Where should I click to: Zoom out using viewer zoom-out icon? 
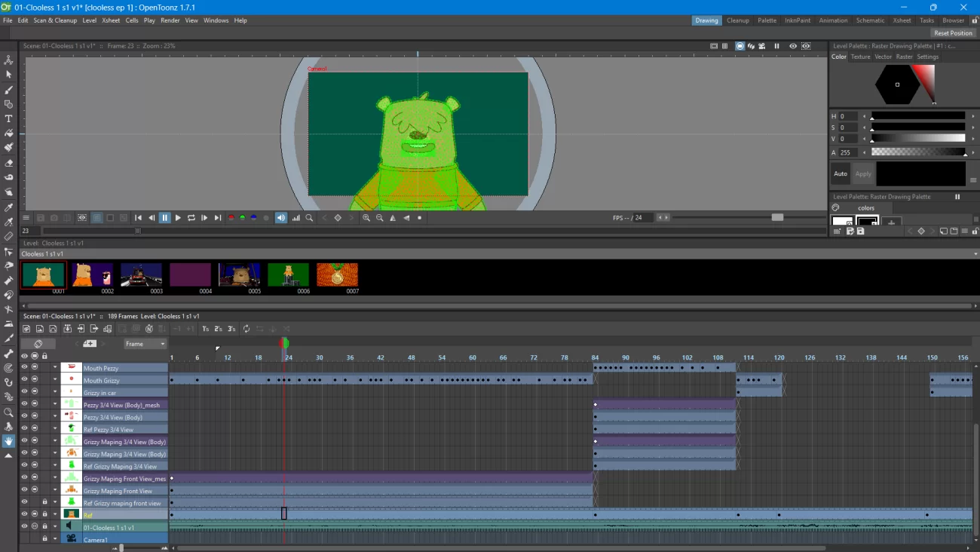click(380, 218)
